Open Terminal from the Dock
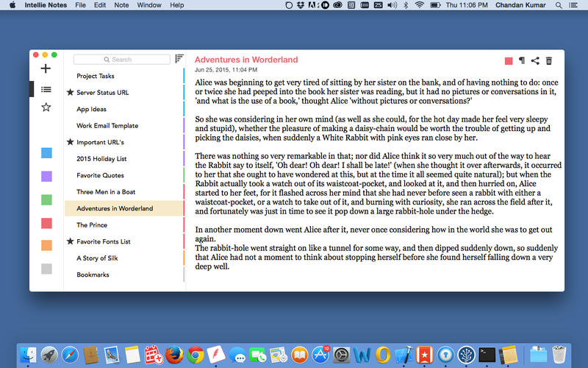The image size is (588, 368). 487,355
